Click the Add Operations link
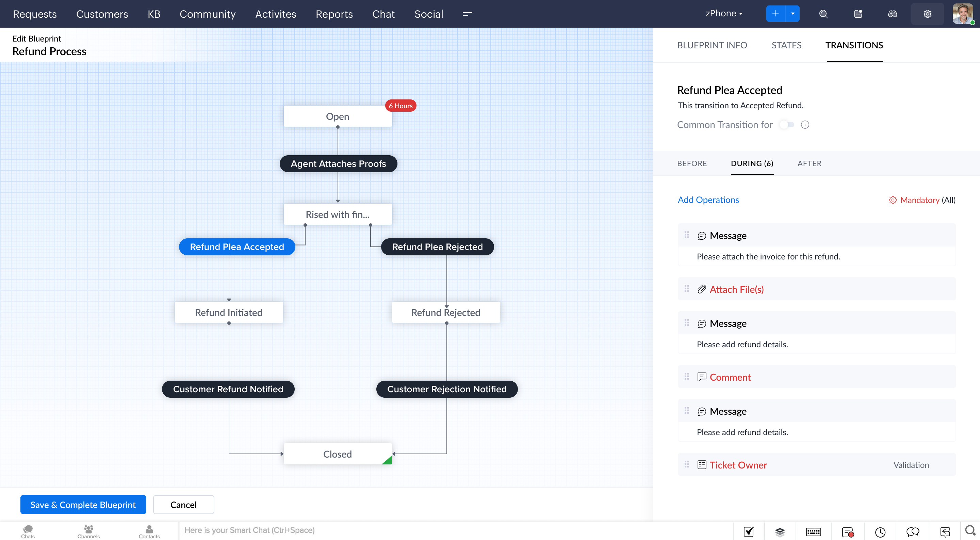This screenshot has width=980, height=540. pos(708,200)
